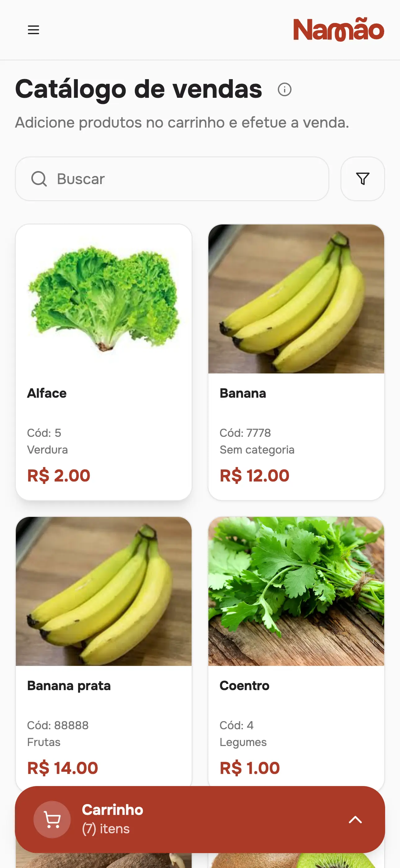Click the Catálogo de vendas heading
The image size is (400, 868).
click(x=139, y=89)
